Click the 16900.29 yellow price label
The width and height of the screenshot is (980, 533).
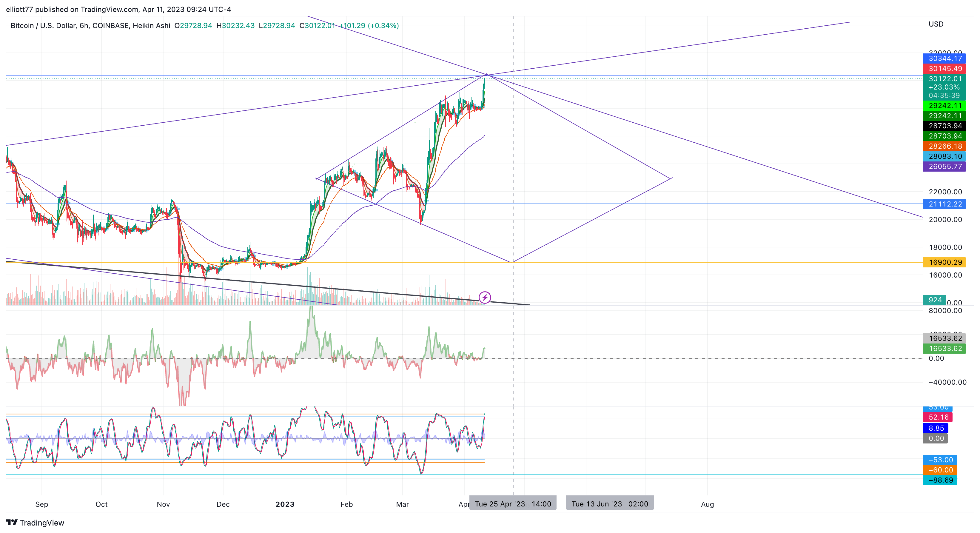tap(944, 263)
